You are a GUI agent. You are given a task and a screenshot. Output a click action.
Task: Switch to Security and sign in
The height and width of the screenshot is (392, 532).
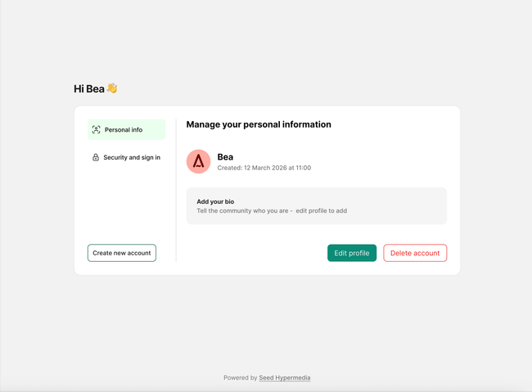(x=131, y=157)
